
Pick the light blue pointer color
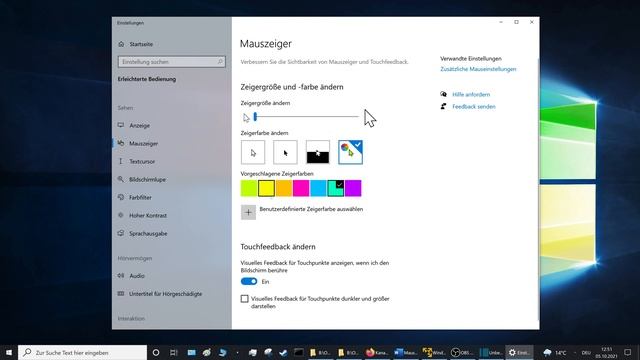(x=318, y=188)
